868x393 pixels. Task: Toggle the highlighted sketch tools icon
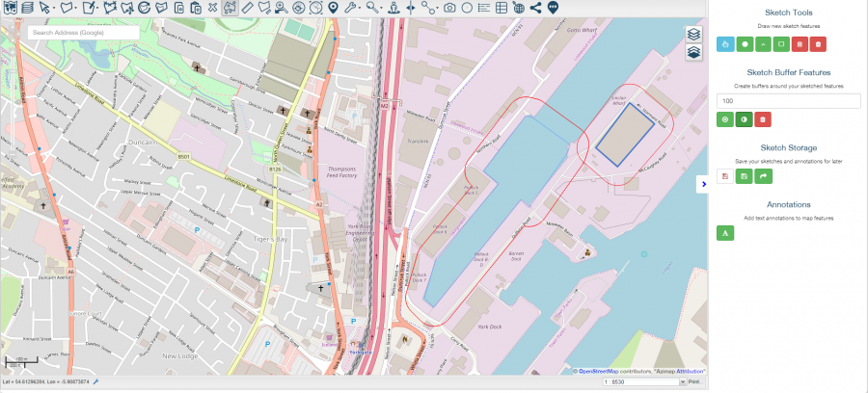230,8
